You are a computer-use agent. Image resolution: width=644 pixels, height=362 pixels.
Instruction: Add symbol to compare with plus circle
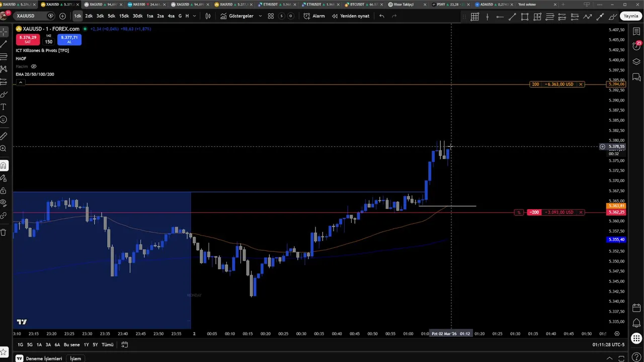point(62,16)
